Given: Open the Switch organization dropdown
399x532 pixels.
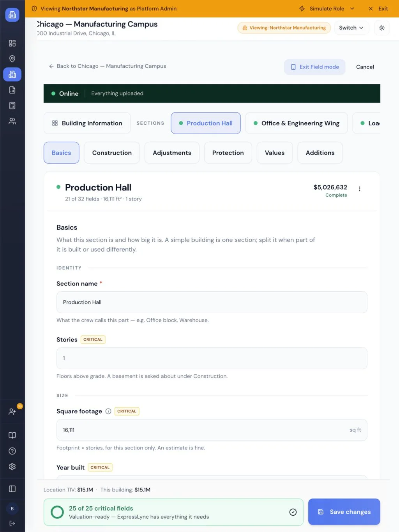Looking at the screenshot, I should [351, 28].
